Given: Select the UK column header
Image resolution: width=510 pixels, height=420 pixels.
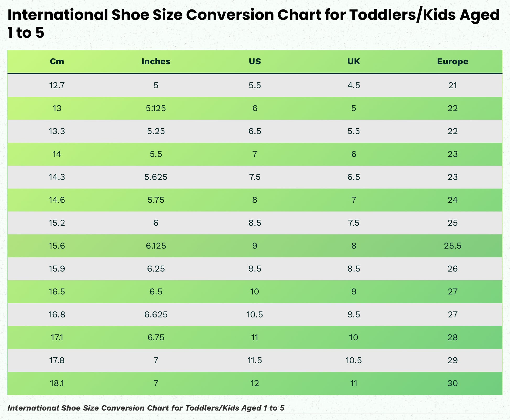Looking at the screenshot, I should (354, 61).
